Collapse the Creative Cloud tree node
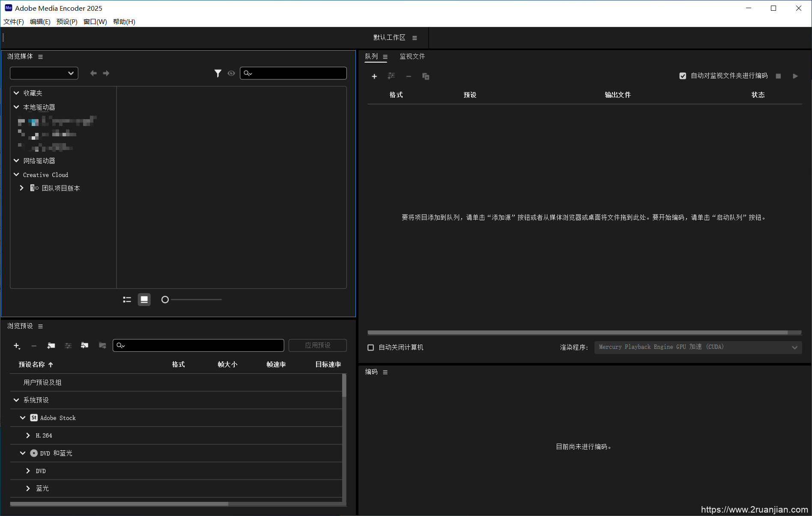Viewport: 812px width, 516px height. click(x=16, y=175)
